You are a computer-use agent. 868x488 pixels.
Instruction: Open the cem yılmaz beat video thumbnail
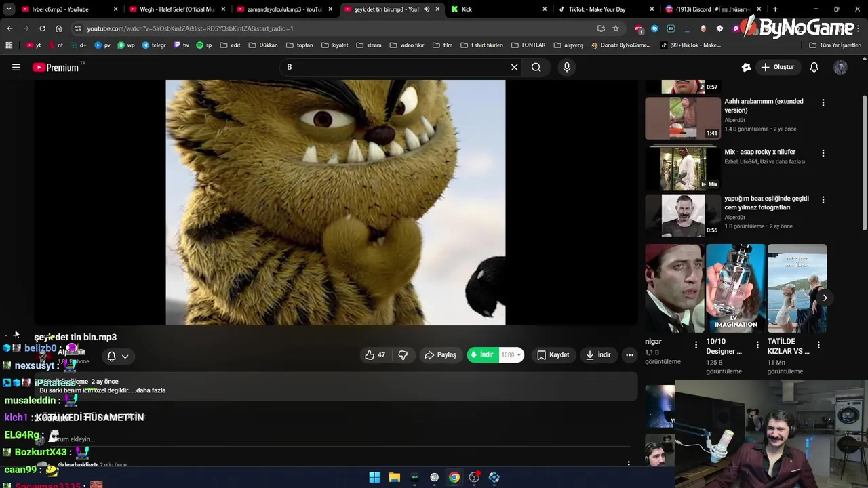(682, 216)
